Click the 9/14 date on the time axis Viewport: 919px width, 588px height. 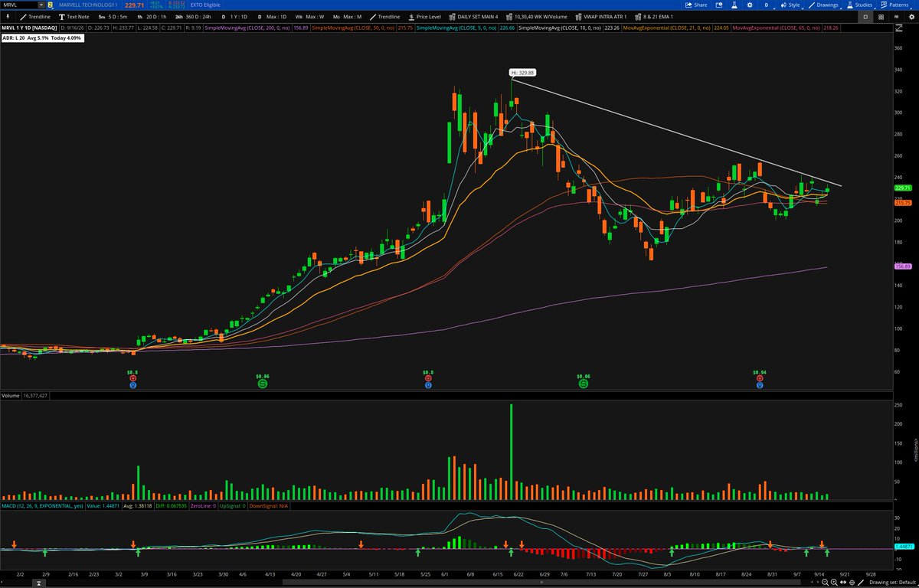pyautogui.click(x=819, y=573)
